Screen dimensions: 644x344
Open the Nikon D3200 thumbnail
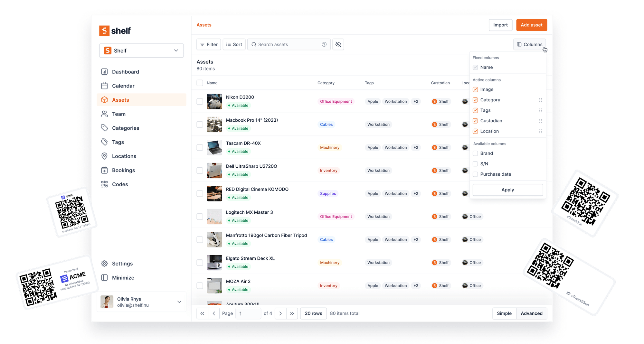pos(214,101)
